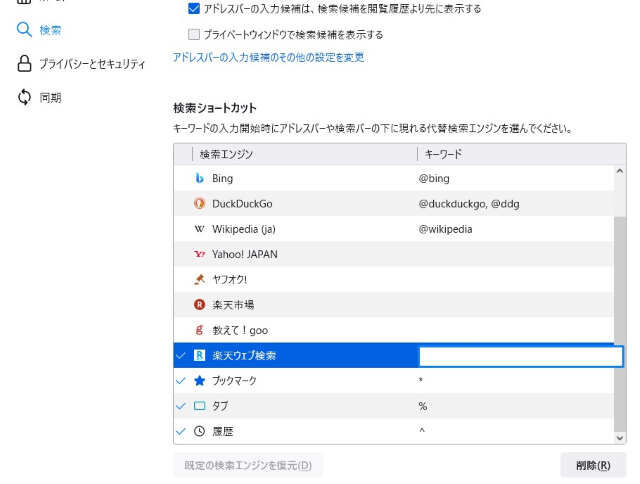Uncheck showing search suggestions before browsing history
This screenshot has height=484, width=640.
coord(194,9)
